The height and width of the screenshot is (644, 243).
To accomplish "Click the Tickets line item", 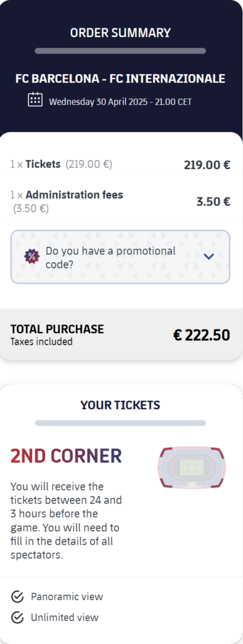I will click(120, 165).
